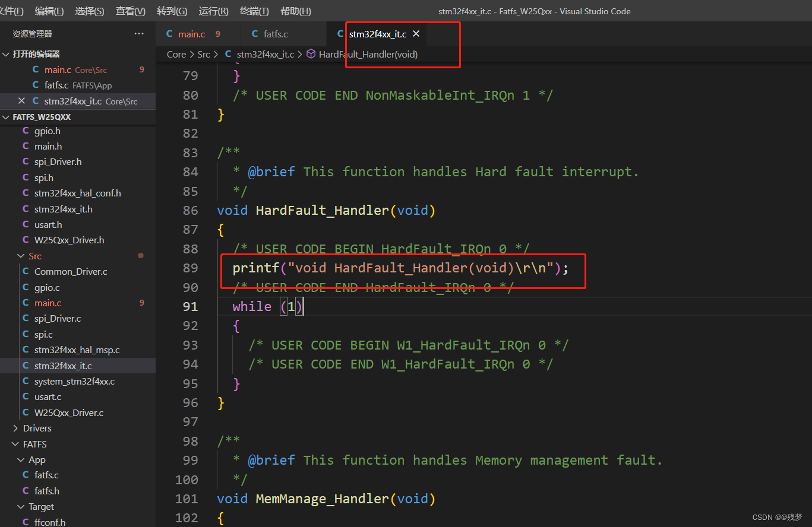The width and height of the screenshot is (812, 527).
Task: Close the stm32f4xx_it.c tab
Action: (x=416, y=34)
